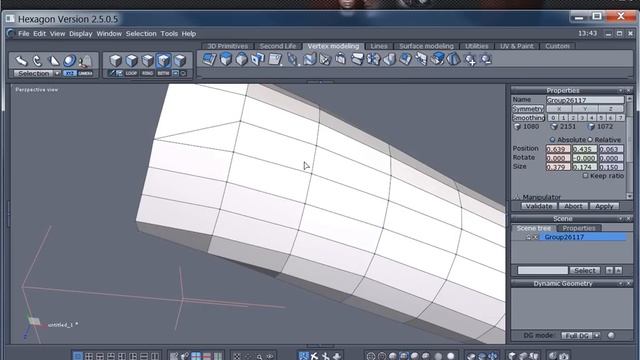Toggle the button right of XYZ
640x360 pixels.
click(85, 73)
